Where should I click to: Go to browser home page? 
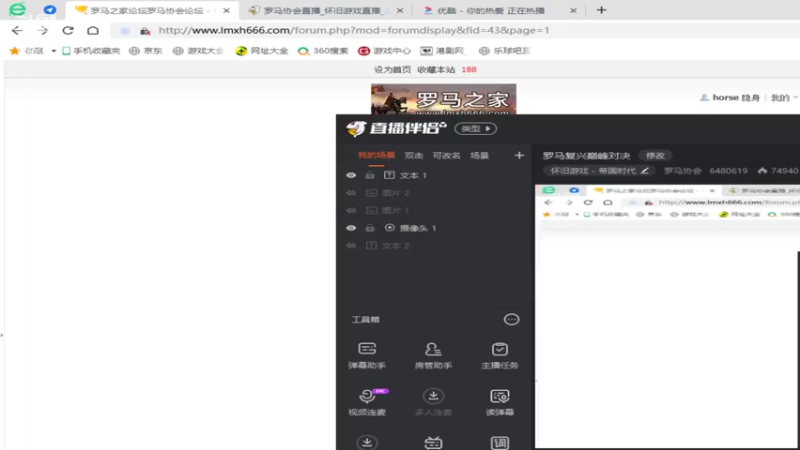point(93,31)
